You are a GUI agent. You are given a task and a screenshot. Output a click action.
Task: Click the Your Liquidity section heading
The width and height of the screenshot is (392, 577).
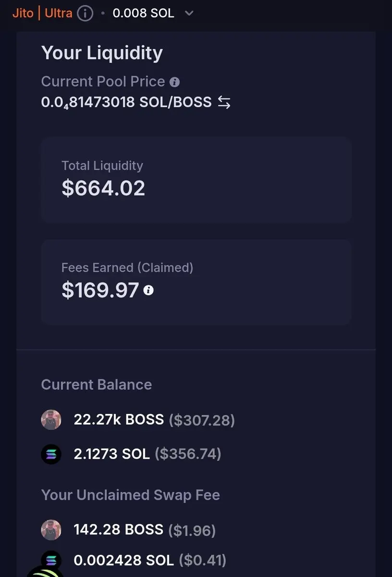point(102,52)
